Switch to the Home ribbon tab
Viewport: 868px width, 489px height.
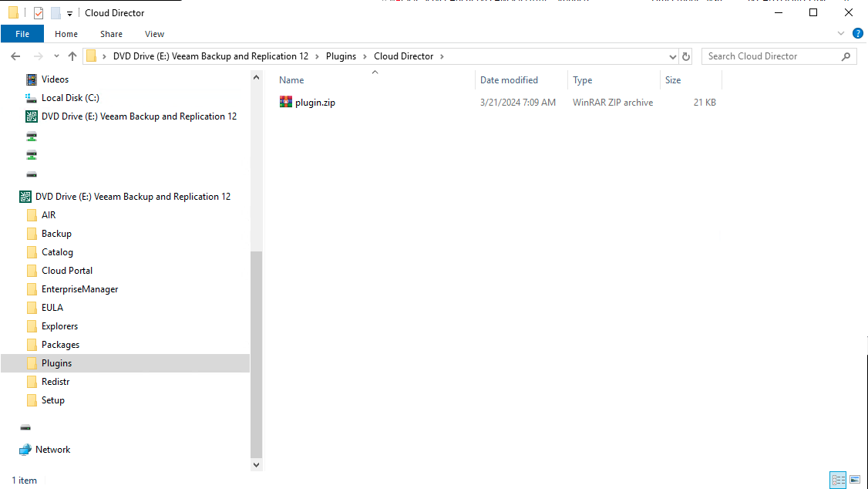(x=66, y=34)
